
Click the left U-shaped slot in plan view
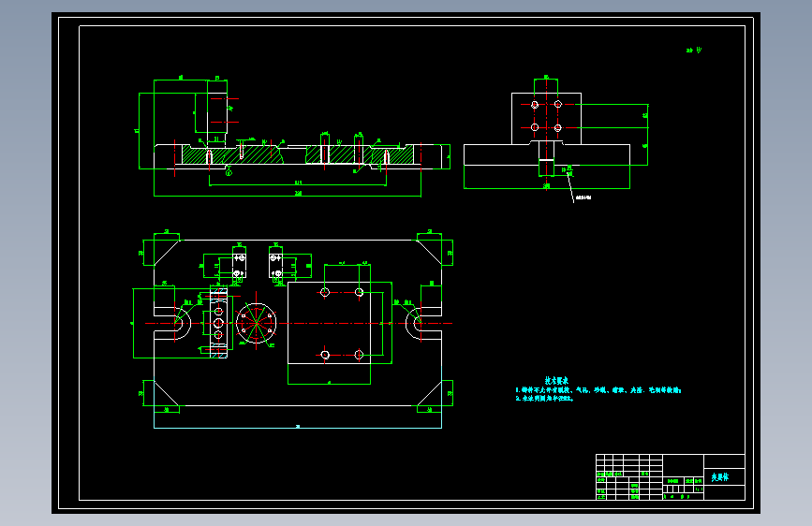(172, 323)
